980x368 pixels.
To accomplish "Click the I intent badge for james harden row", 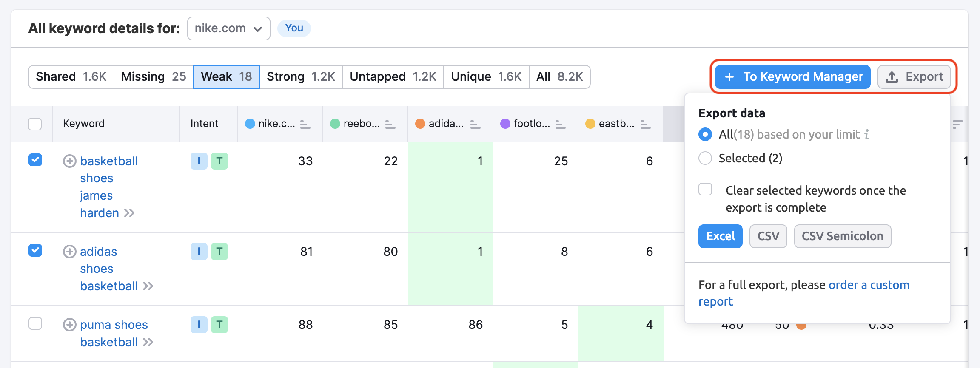I will [x=199, y=161].
